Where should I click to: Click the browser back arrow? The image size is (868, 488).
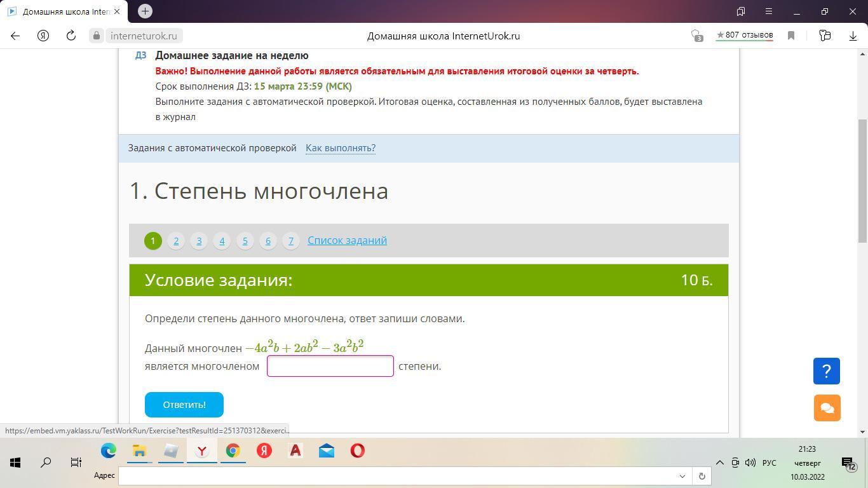click(x=15, y=36)
